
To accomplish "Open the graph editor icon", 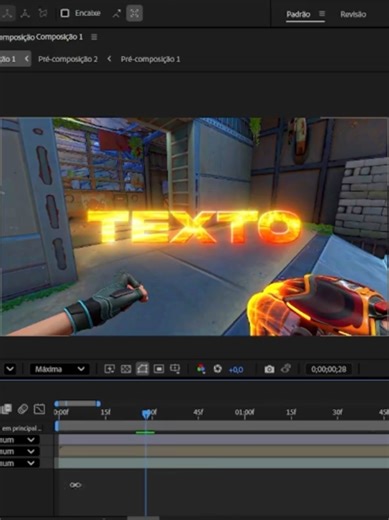I will coord(39,409).
